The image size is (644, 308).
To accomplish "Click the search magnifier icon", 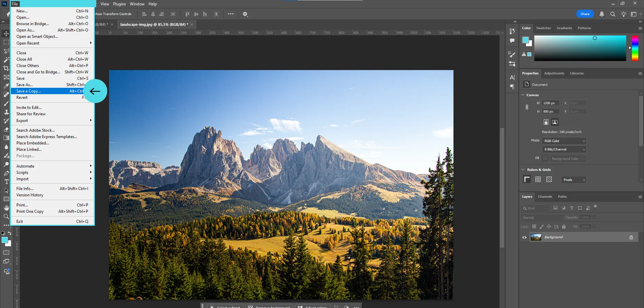I will [612, 14].
